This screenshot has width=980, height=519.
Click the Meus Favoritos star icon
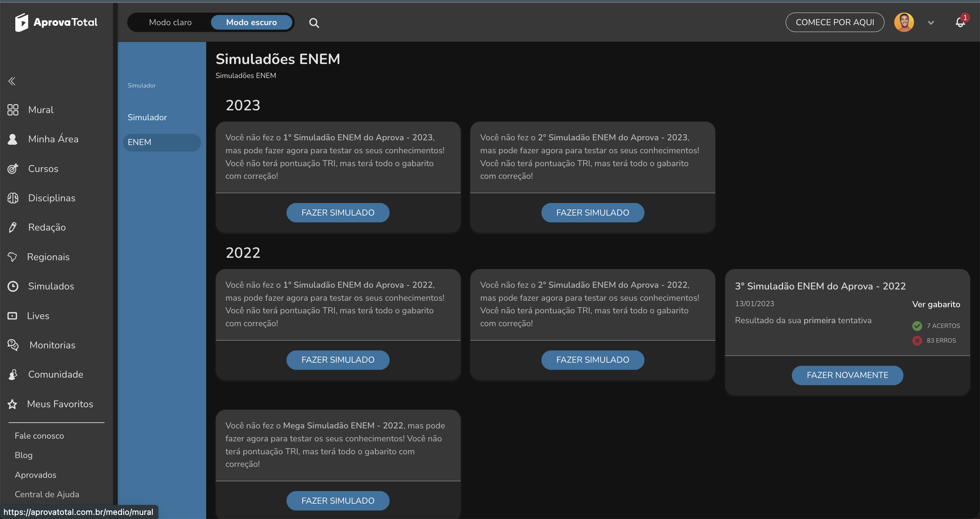12,404
